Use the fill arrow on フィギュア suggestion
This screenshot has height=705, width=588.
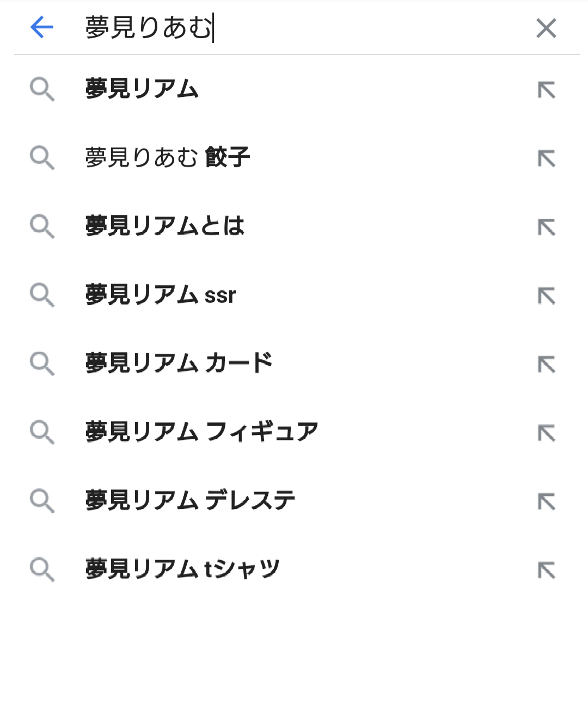(x=546, y=433)
